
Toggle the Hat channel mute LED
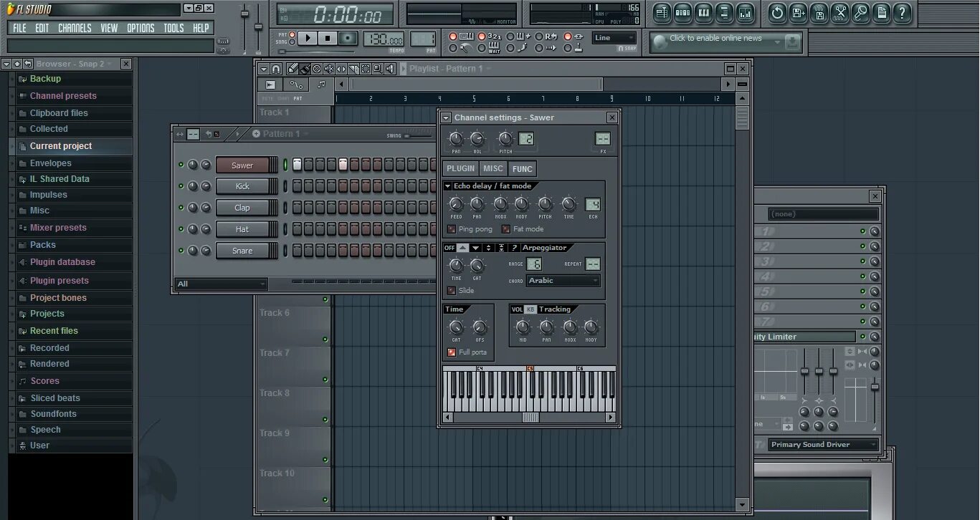click(x=181, y=229)
